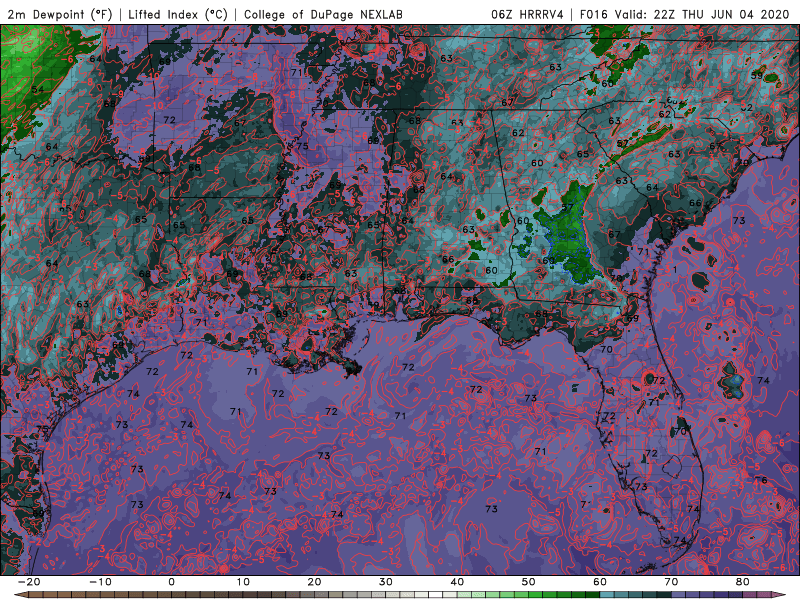This screenshot has height=600, width=800.
Task: Click the 30 tick label on the colorbar
Action: (386, 582)
